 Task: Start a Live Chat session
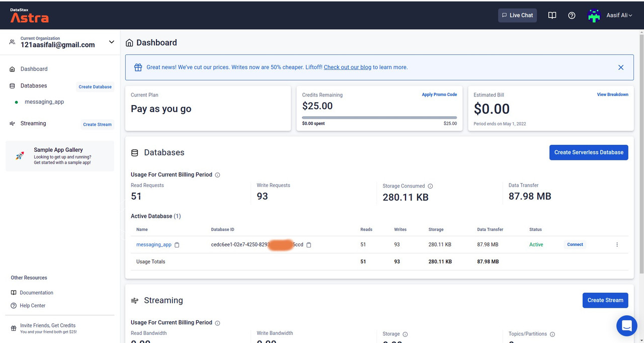tap(517, 16)
